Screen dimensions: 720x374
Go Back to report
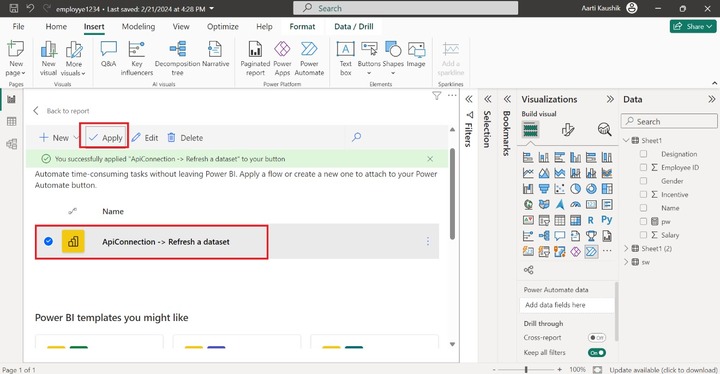click(x=61, y=111)
